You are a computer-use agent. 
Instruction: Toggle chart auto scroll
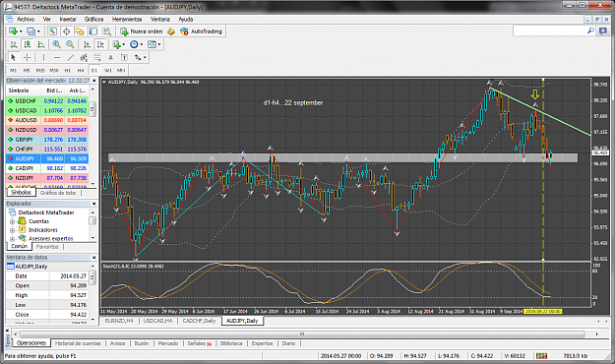coord(87,44)
